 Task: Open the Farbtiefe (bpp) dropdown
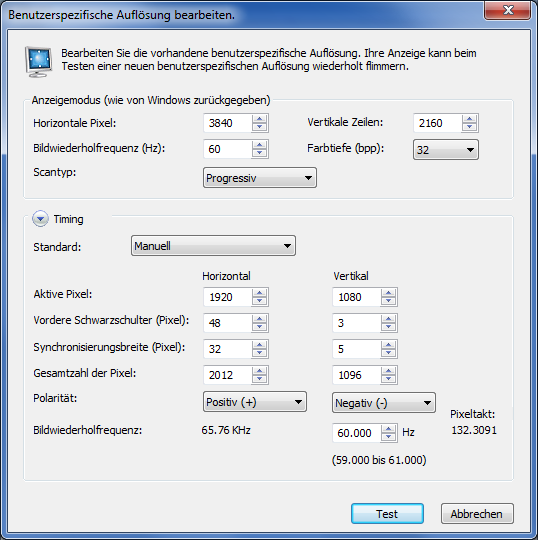pyautogui.click(x=446, y=149)
